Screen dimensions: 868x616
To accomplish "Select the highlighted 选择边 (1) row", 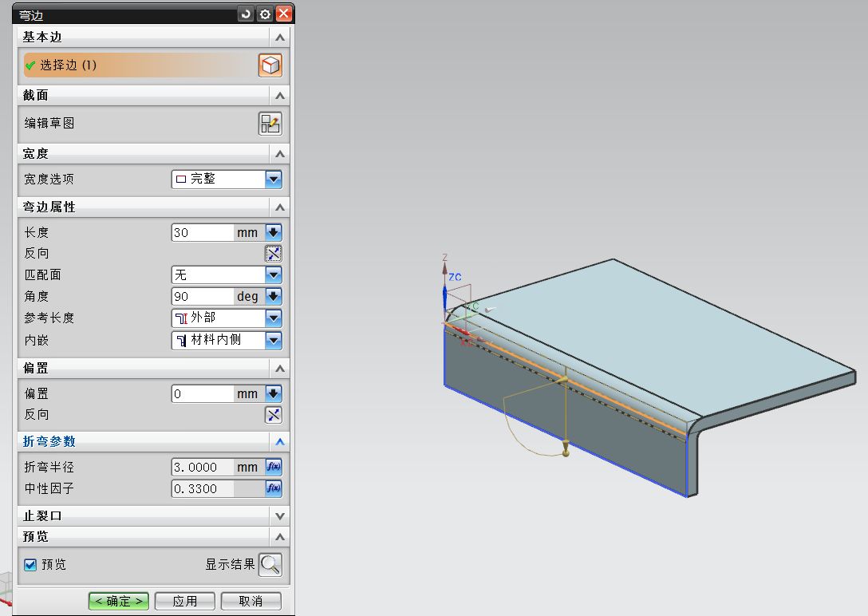I will tap(138, 65).
